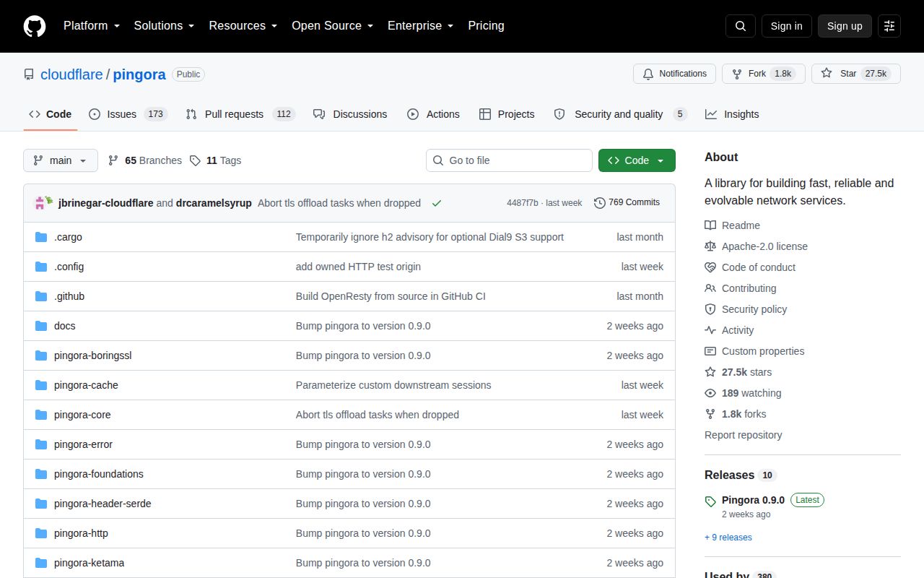The height and width of the screenshot is (578, 924).
Task: Open the main branch selector
Action: pos(61,160)
